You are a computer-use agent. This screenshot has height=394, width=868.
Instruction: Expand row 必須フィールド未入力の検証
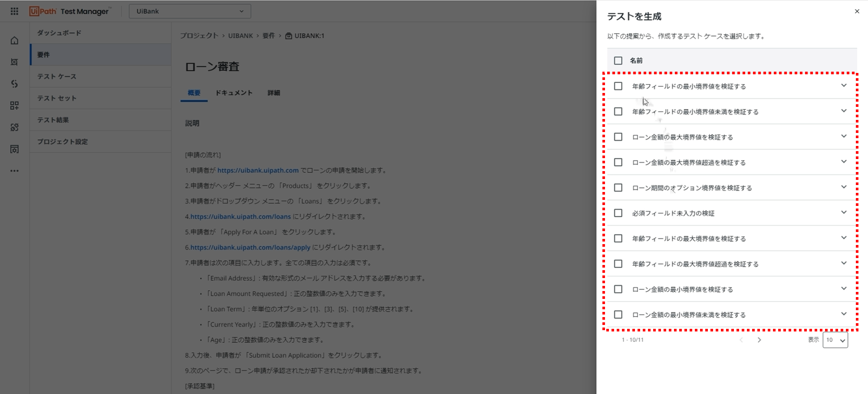844,212
